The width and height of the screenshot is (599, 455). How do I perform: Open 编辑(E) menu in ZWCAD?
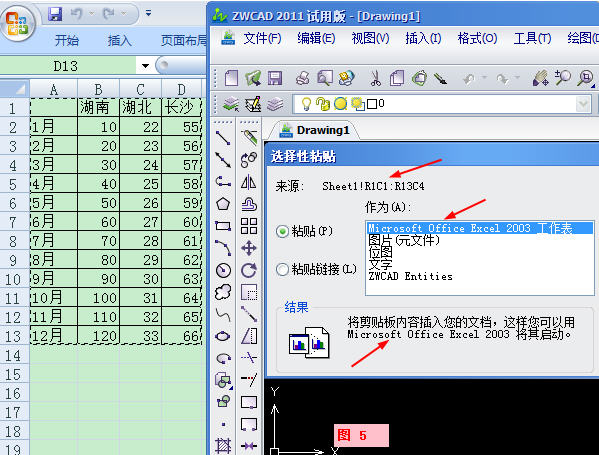[x=316, y=38]
